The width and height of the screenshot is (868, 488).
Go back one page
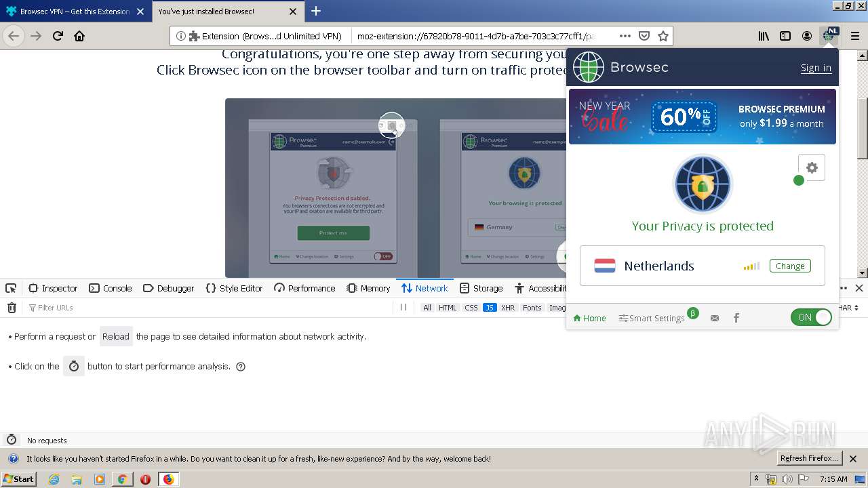pyautogui.click(x=14, y=36)
